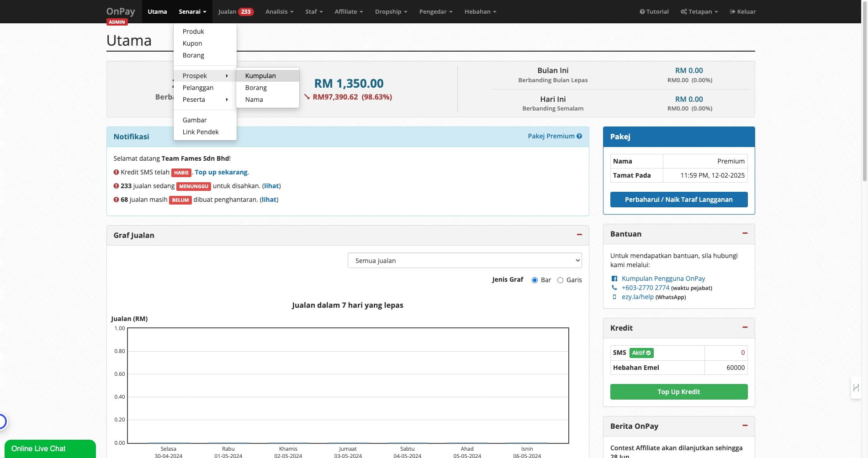The image size is (868, 458).
Task: Expand the Peserta submenu
Action: tap(205, 100)
